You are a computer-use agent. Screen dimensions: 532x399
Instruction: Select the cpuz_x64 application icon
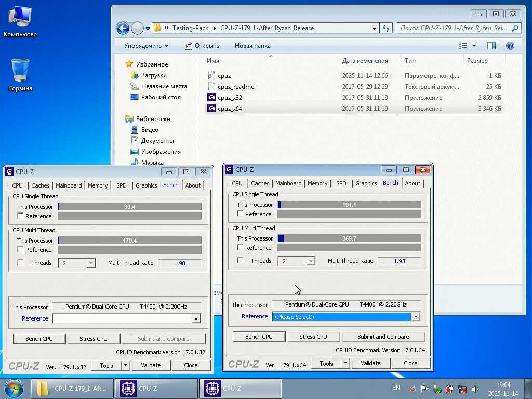point(211,108)
